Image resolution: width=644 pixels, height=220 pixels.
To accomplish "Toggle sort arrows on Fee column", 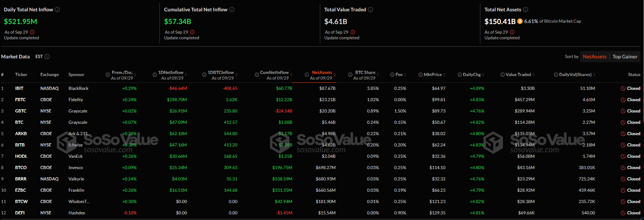I will click(405, 75).
